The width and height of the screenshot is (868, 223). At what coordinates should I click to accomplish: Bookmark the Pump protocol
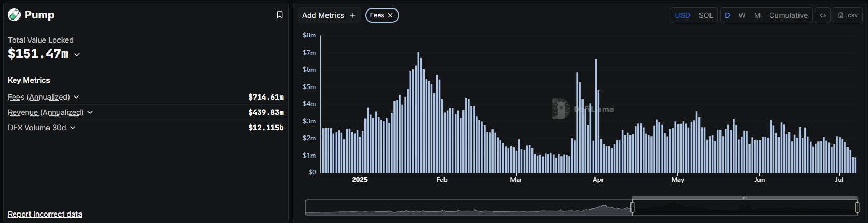280,15
